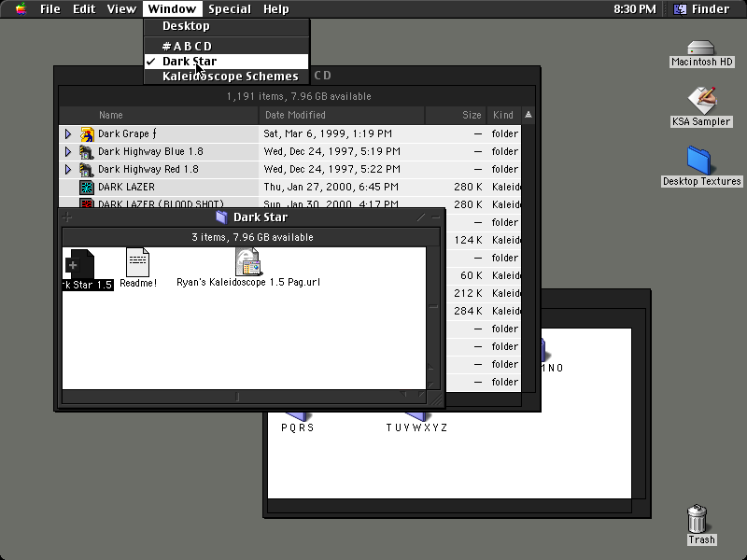Open the Edit menu
This screenshot has width=747, height=560.
84,9
